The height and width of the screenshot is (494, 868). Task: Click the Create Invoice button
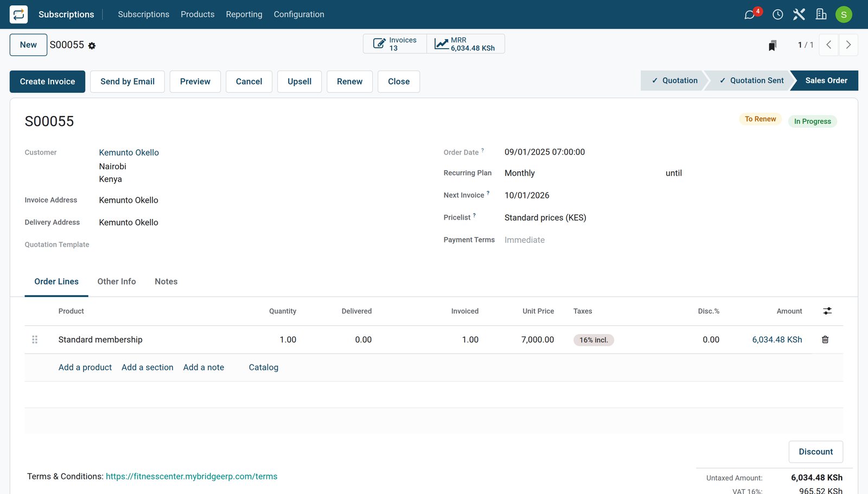pos(48,81)
